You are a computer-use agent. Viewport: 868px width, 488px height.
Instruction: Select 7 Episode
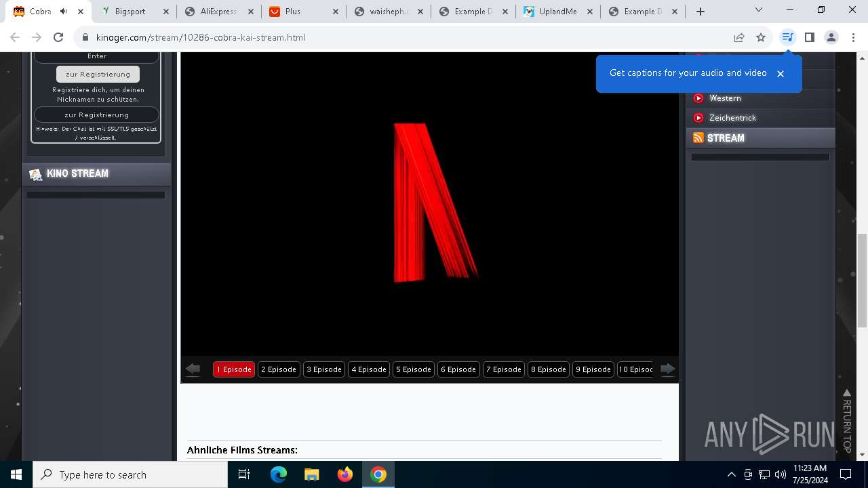(504, 369)
